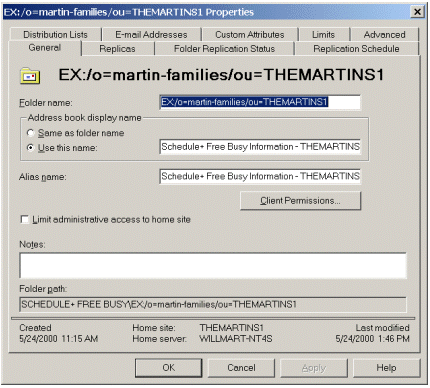Click the Home site value THEMARTINS1
This screenshot has height=388, width=430.
pyautogui.click(x=232, y=328)
